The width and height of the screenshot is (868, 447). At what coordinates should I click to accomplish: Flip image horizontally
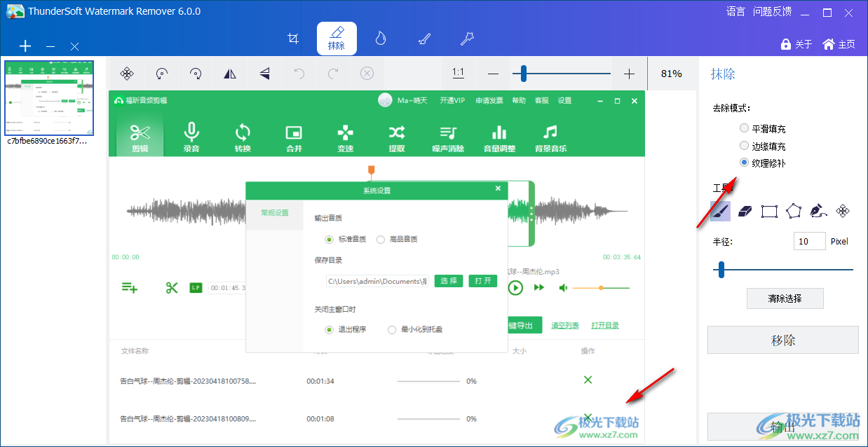[x=230, y=73]
